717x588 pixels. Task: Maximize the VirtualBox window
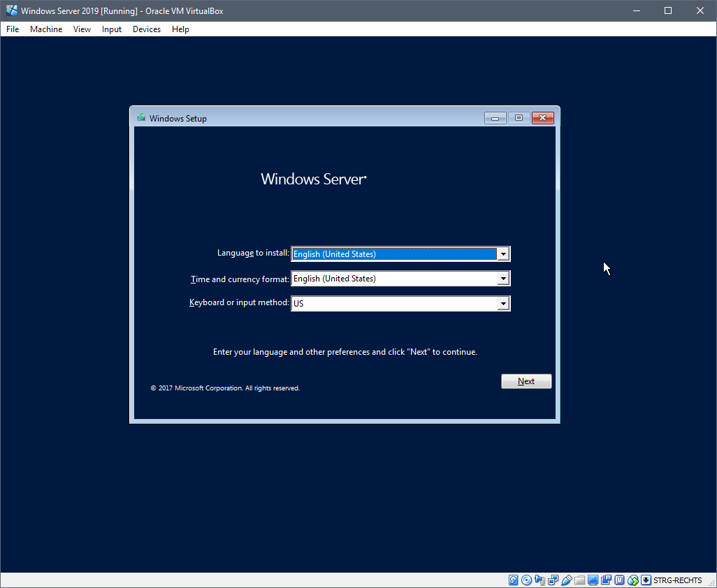tap(668, 10)
